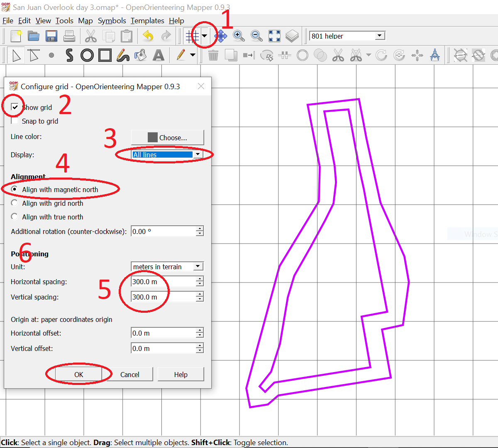Select the Draw rectangles tool
The width and height of the screenshot is (498, 448).
click(x=105, y=55)
